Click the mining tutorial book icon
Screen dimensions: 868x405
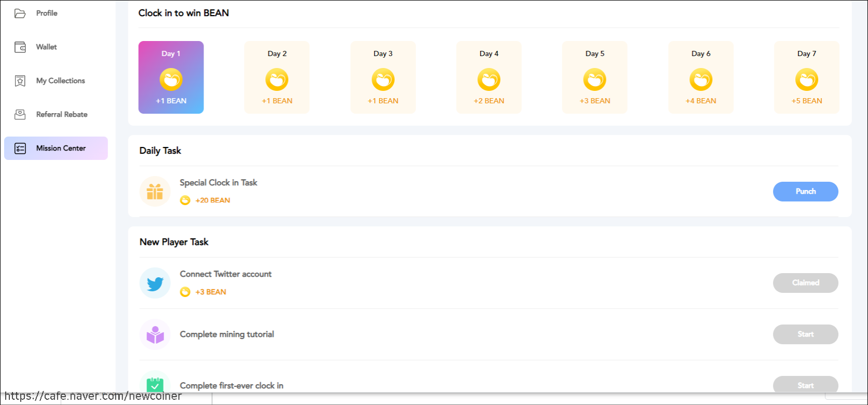point(155,334)
